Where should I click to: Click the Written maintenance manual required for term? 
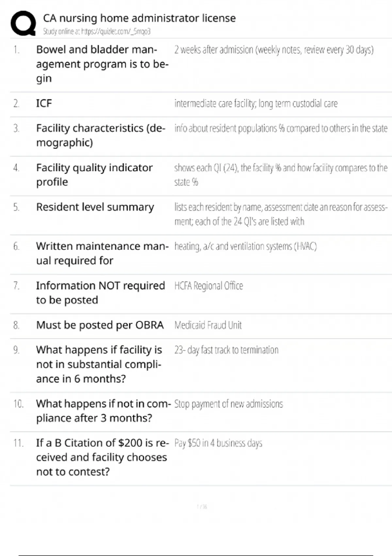tap(102, 253)
